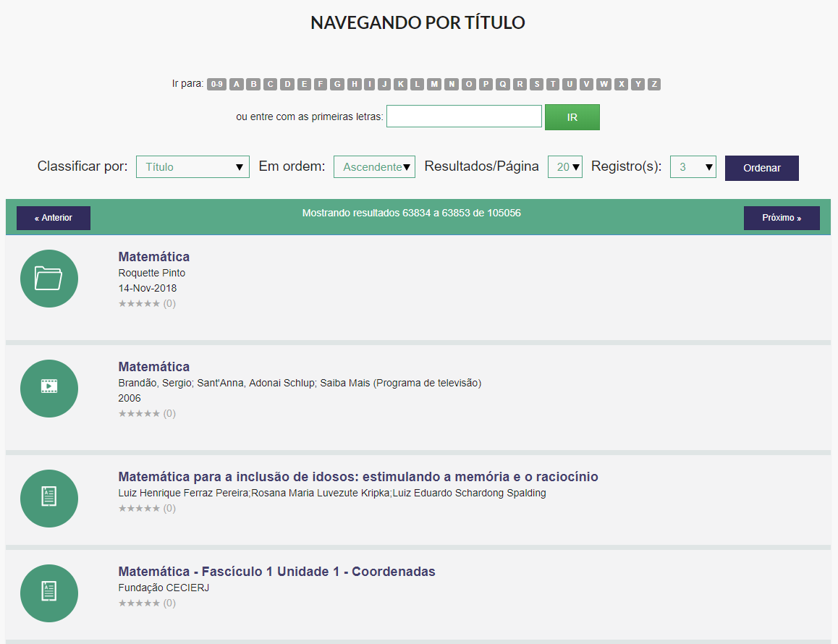Image resolution: width=838 pixels, height=644 pixels.
Task: Jump to titles starting with letter Z
Action: click(654, 85)
